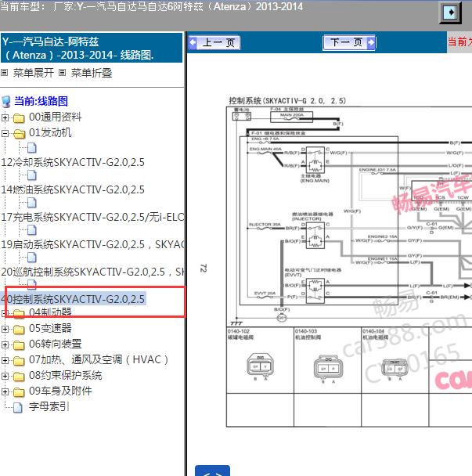
Task: Expand the 00通用资料 folder
Action: (5, 117)
